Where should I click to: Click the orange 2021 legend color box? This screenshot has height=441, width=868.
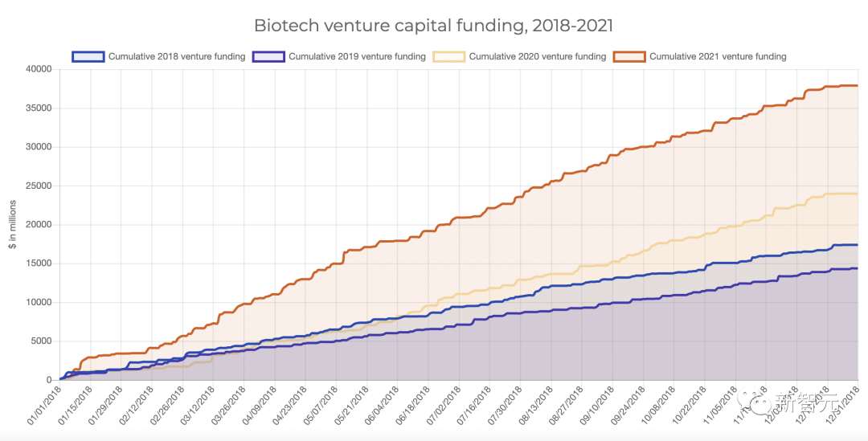tap(629, 56)
